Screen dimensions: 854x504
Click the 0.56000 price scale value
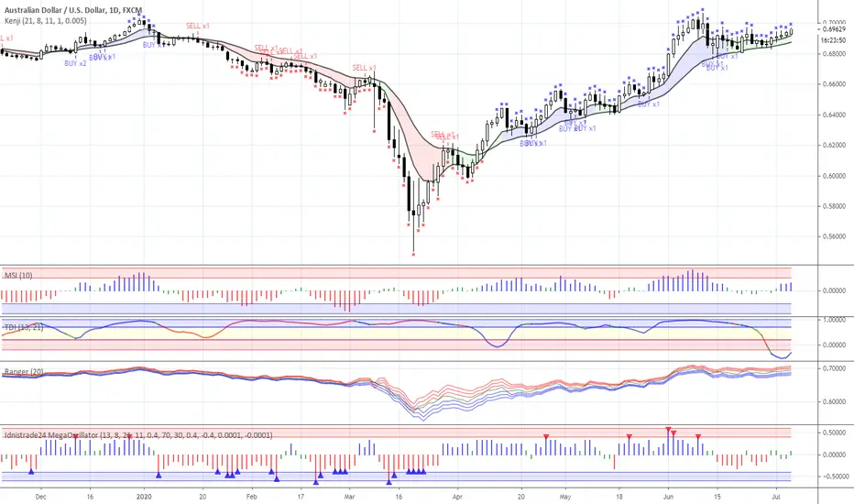834,237
